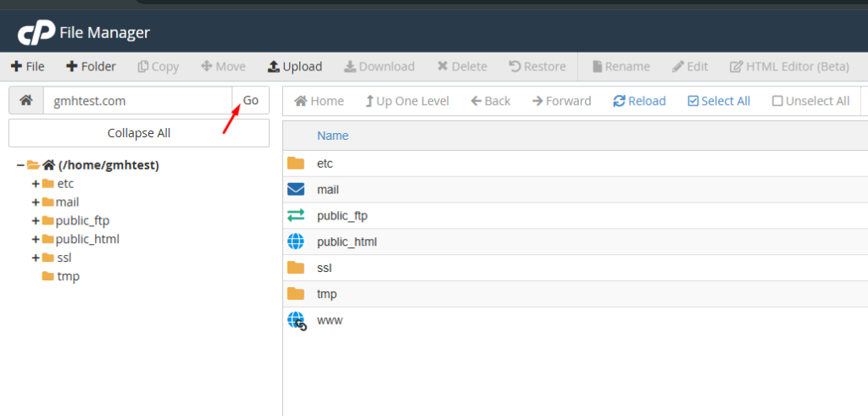The image size is (868, 416).
Task: Click the Unselect All checkbox
Action: tap(777, 101)
